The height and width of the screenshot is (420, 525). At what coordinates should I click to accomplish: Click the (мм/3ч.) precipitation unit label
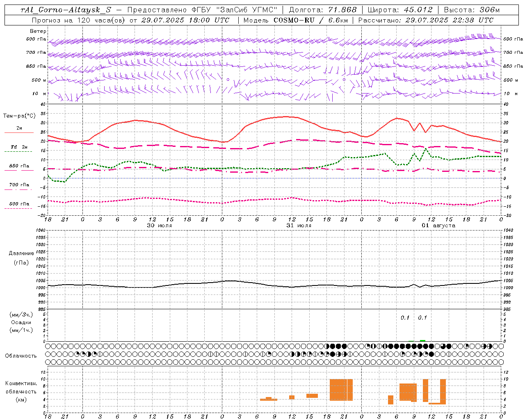point(21,315)
